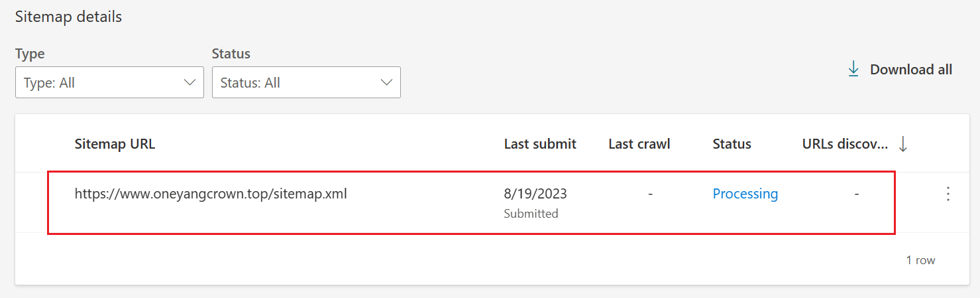The height and width of the screenshot is (298, 980).
Task: Click the Type label above the filter
Action: (x=30, y=54)
